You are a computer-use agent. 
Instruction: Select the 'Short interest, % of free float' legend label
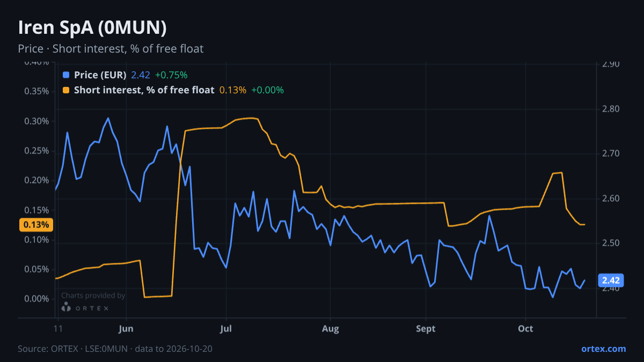pos(144,90)
